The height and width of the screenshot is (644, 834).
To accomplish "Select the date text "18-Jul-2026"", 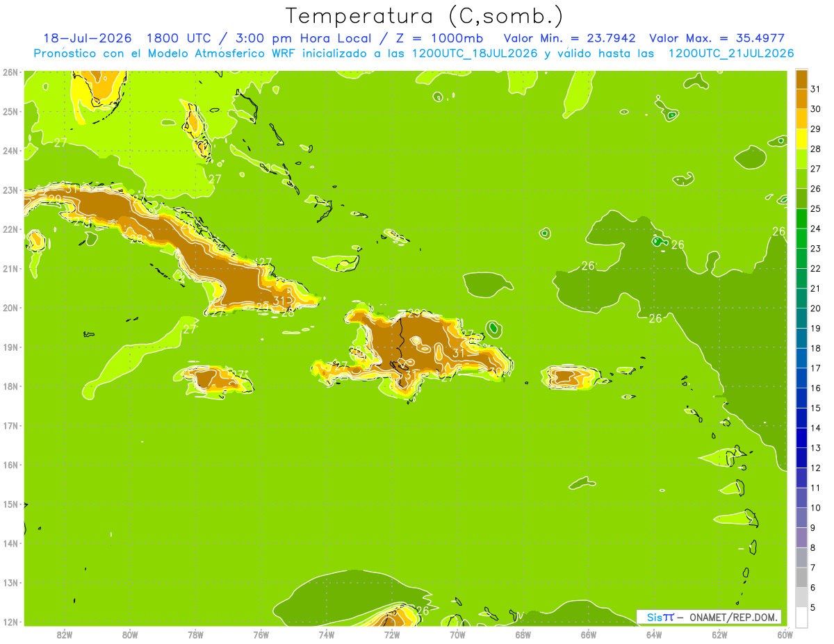I will 89,38.
